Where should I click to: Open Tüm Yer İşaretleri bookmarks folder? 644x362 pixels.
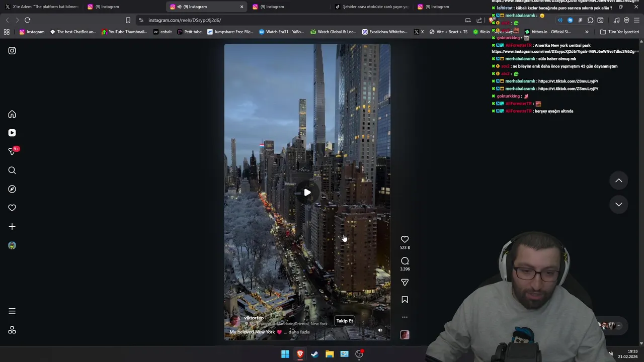click(x=619, y=32)
